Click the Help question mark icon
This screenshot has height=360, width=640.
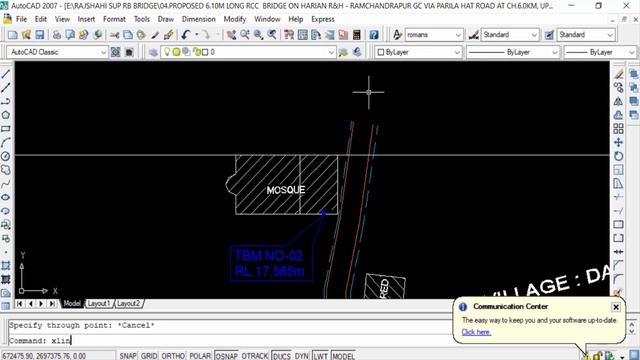[x=374, y=35]
